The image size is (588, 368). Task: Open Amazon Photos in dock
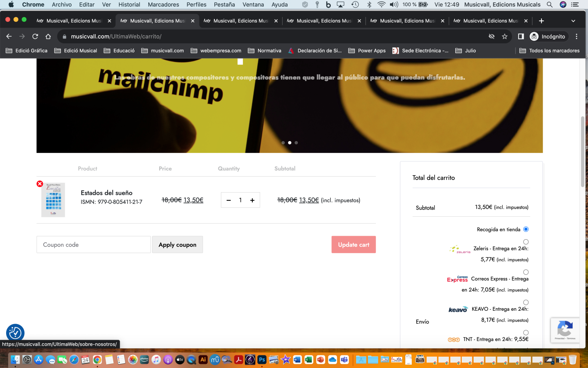(x=144, y=359)
